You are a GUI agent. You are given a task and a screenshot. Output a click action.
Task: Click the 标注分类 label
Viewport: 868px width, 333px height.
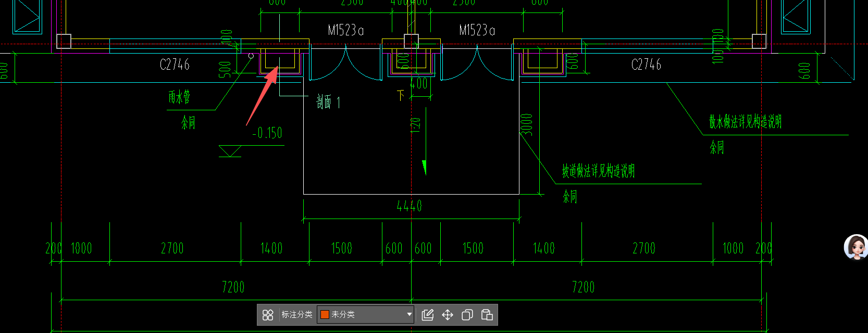click(x=297, y=314)
